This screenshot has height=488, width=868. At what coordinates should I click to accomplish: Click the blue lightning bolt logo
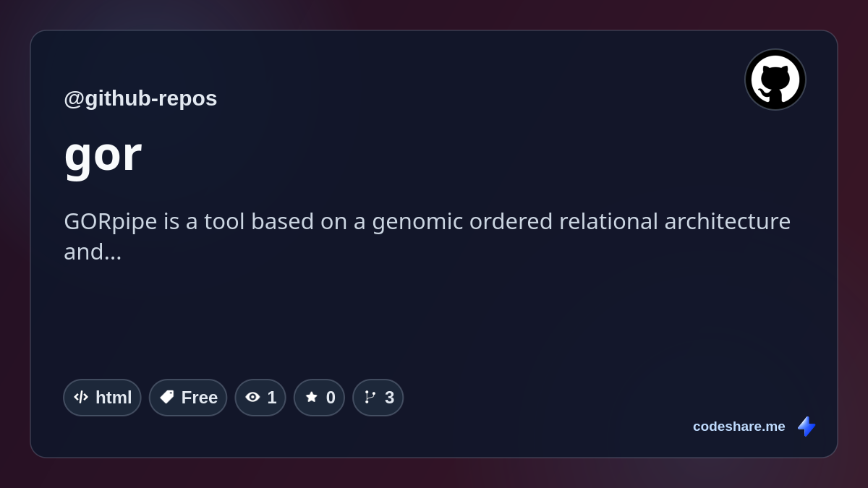pos(807,427)
